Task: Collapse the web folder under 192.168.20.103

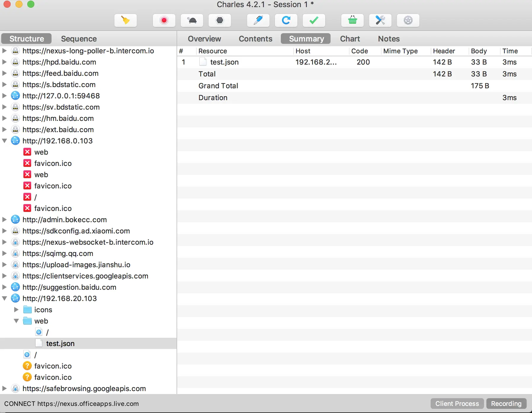Action: click(16, 321)
